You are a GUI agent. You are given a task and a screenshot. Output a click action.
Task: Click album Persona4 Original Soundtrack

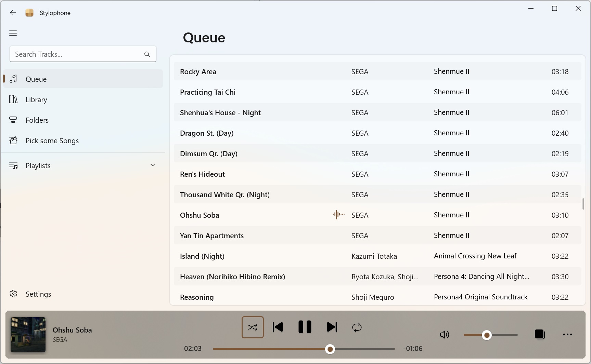tap(480, 297)
